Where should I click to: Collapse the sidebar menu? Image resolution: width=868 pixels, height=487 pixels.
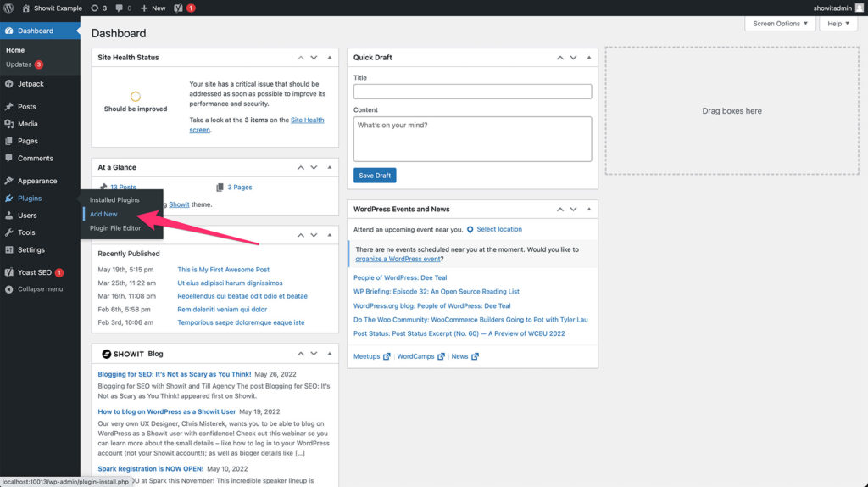pyautogui.click(x=39, y=289)
